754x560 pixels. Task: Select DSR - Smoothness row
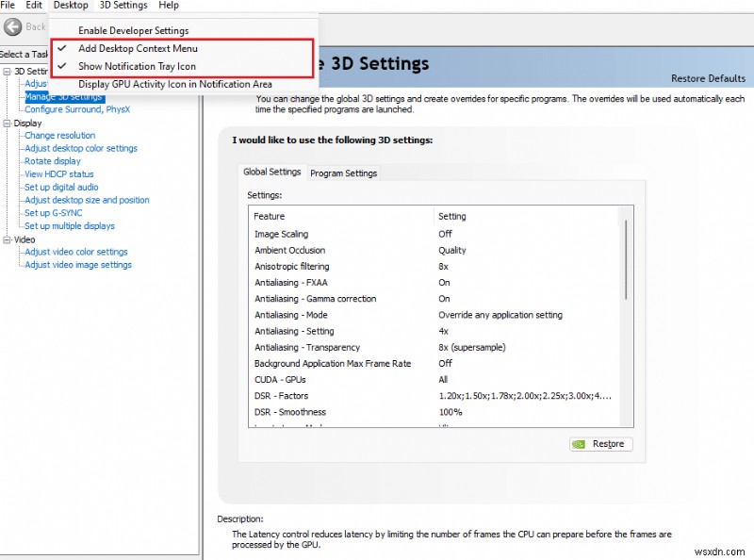[433, 412]
